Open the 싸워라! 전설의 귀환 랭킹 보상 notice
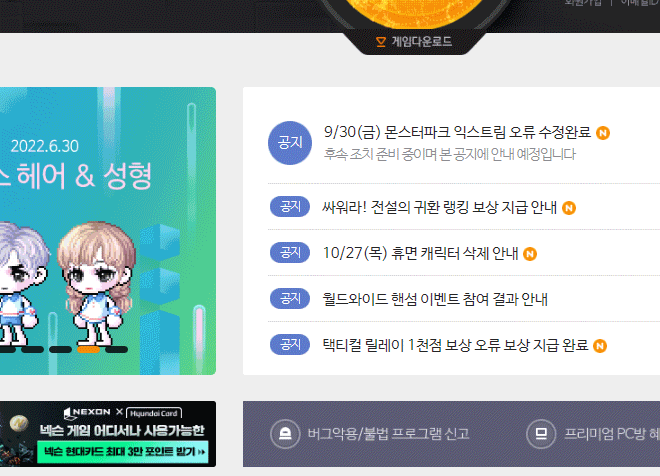 point(439,207)
